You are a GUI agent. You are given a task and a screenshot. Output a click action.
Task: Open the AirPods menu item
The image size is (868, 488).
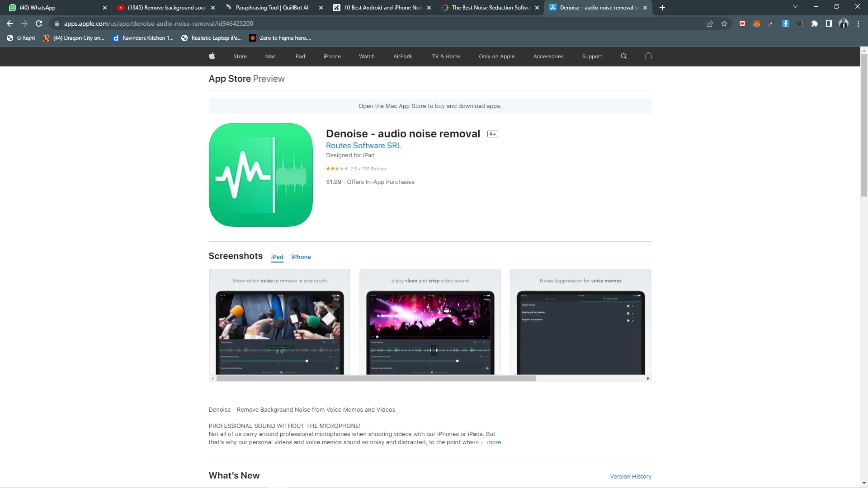pos(403,56)
